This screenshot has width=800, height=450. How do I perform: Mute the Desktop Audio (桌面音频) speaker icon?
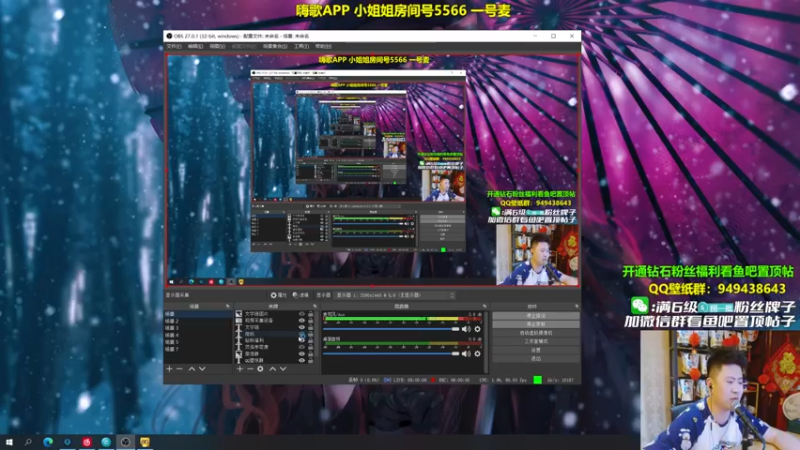466,354
